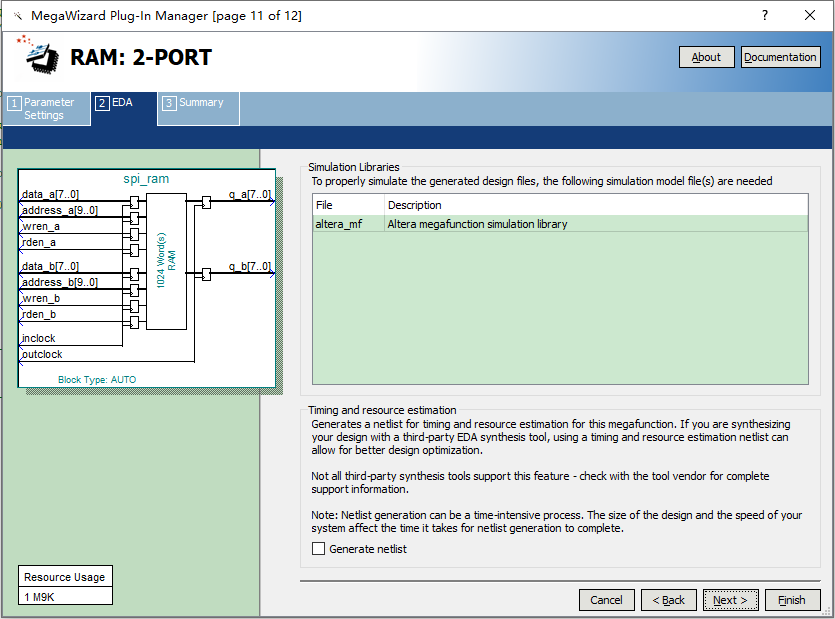Click the inclock signal in diagram

39,339
